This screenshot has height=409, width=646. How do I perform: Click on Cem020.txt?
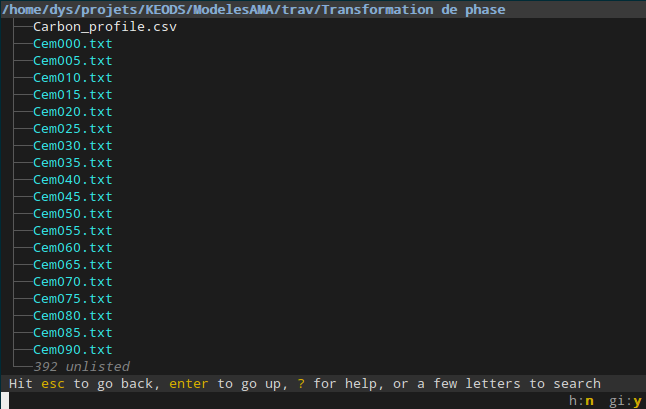73,112
